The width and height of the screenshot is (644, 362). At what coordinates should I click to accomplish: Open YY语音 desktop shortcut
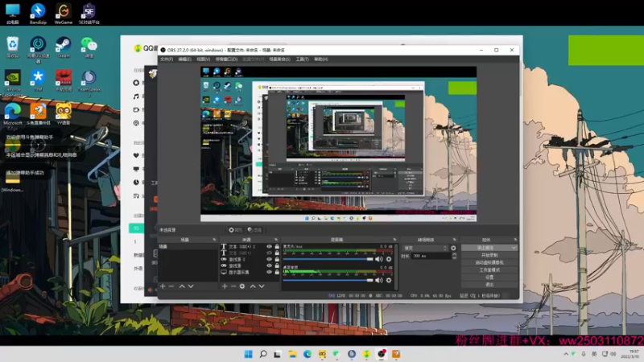coord(64,113)
